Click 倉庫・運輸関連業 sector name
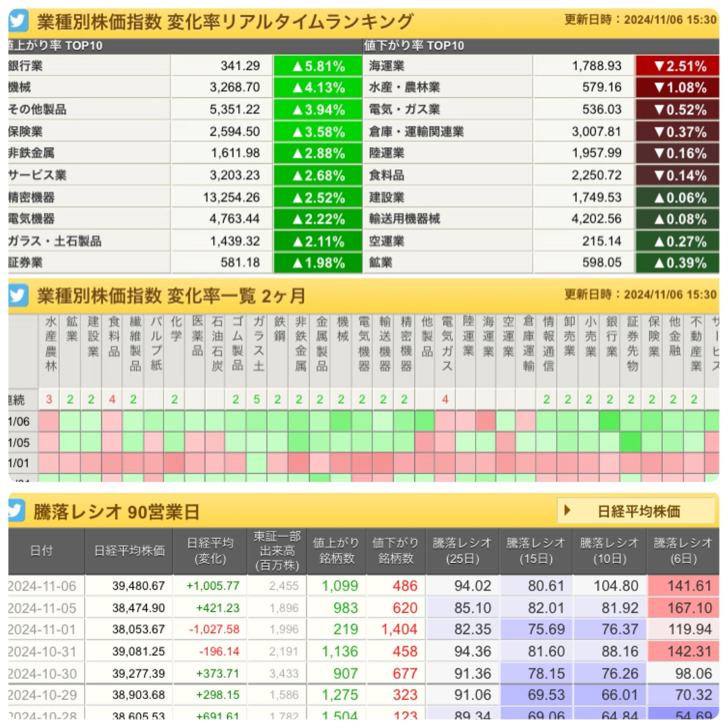This screenshot has width=728, height=728. [416, 131]
